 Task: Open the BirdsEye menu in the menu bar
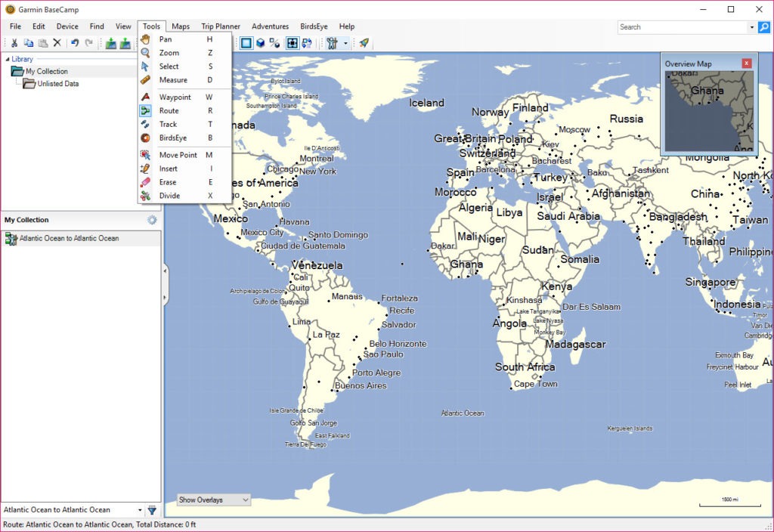(314, 26)
